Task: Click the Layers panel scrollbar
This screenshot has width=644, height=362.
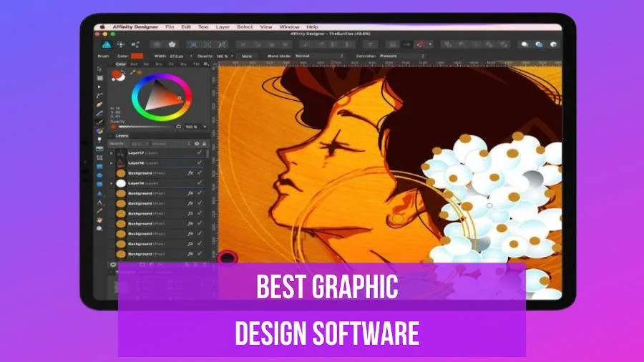Action: 208,154
